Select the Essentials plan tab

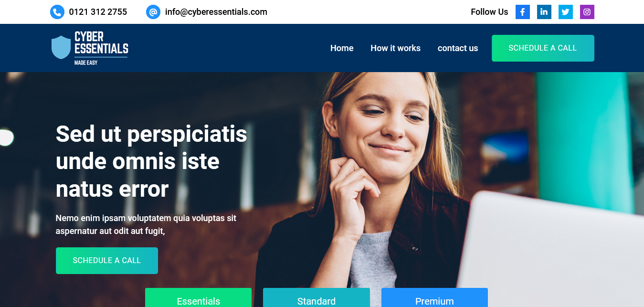198,298
